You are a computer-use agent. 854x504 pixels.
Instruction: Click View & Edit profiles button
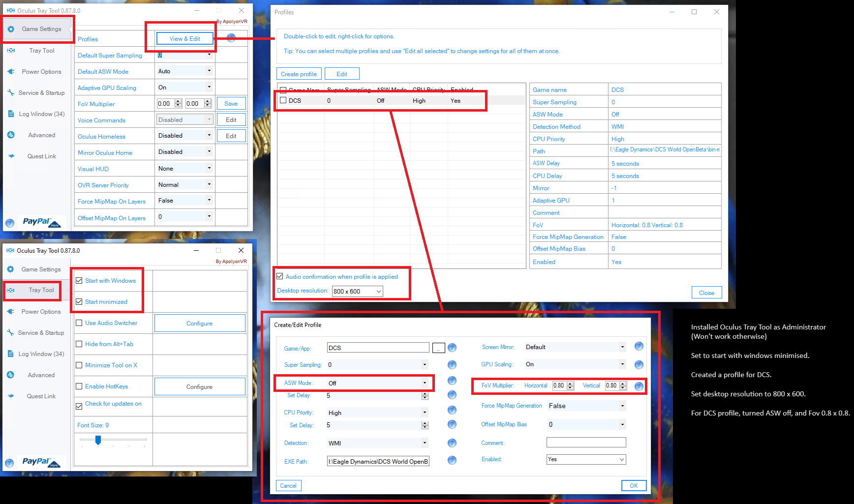(185, 39)
